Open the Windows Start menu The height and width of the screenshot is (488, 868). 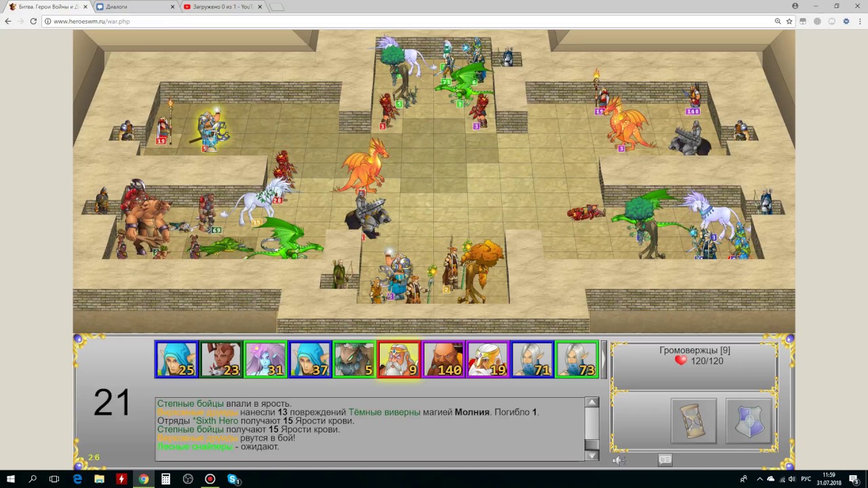point(11,479)
